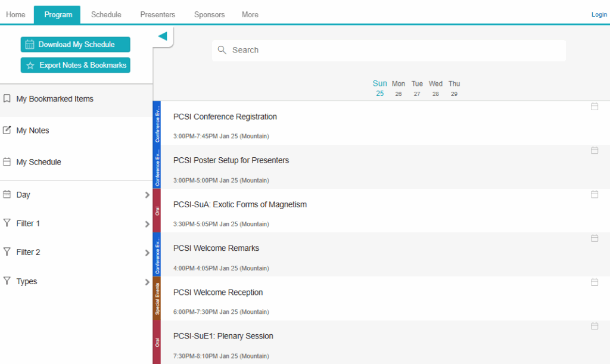Collapse the sidebar with the triangle arrow
This screenshot has height=364, width=610.
coord(162,36)
